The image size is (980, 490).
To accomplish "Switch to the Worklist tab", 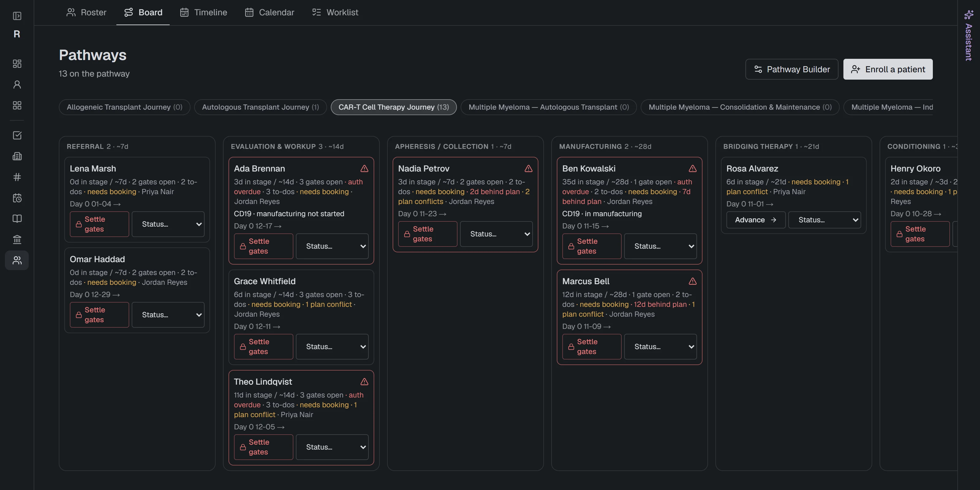I will (x=335, y=12).
